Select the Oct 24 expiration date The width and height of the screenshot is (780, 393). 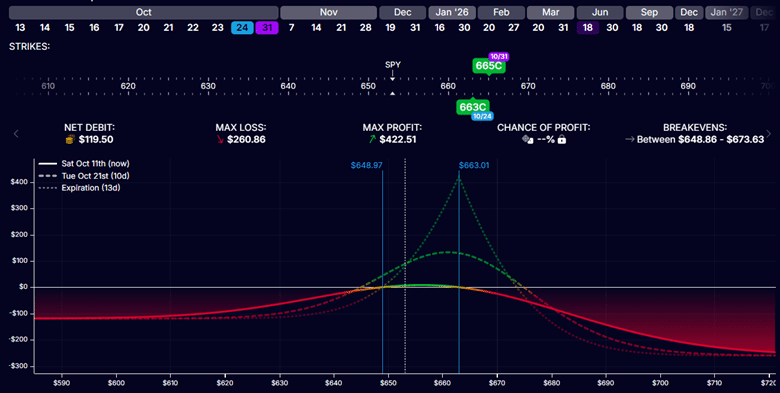[242, 28]
